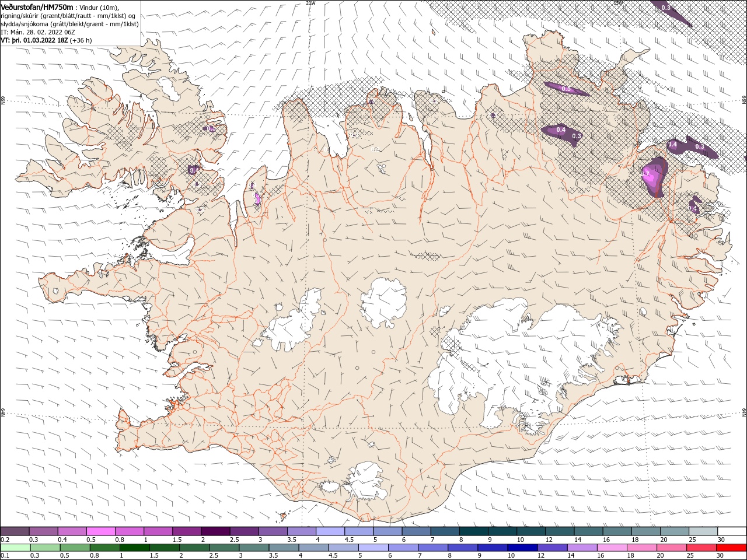Select lower legend violet swatch labeled 14

pos(581,548)
